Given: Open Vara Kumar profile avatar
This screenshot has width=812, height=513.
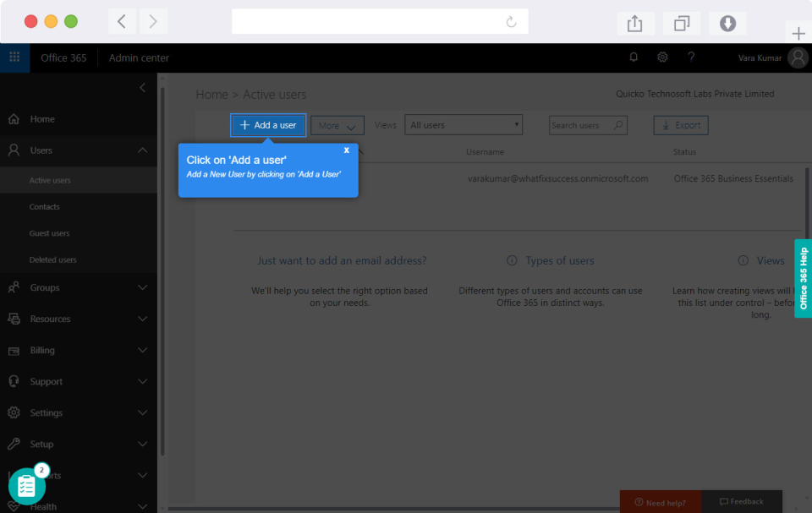Looking at the screenshot, I should click(798, 57).
